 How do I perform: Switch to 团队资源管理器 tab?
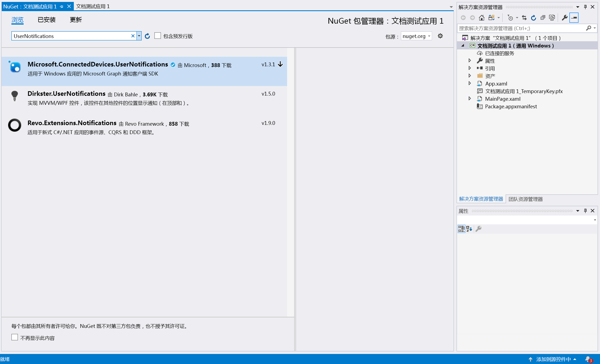pos(525,199)
